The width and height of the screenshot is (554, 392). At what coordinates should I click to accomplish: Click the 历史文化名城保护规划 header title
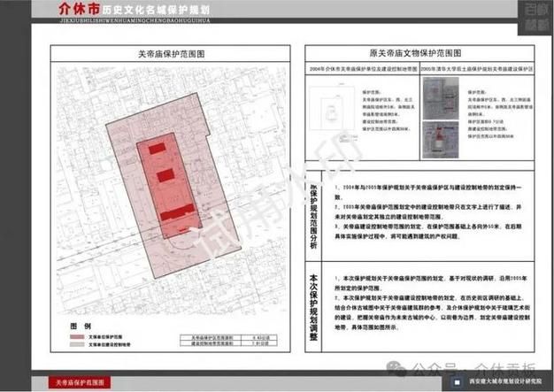point(156,10)
